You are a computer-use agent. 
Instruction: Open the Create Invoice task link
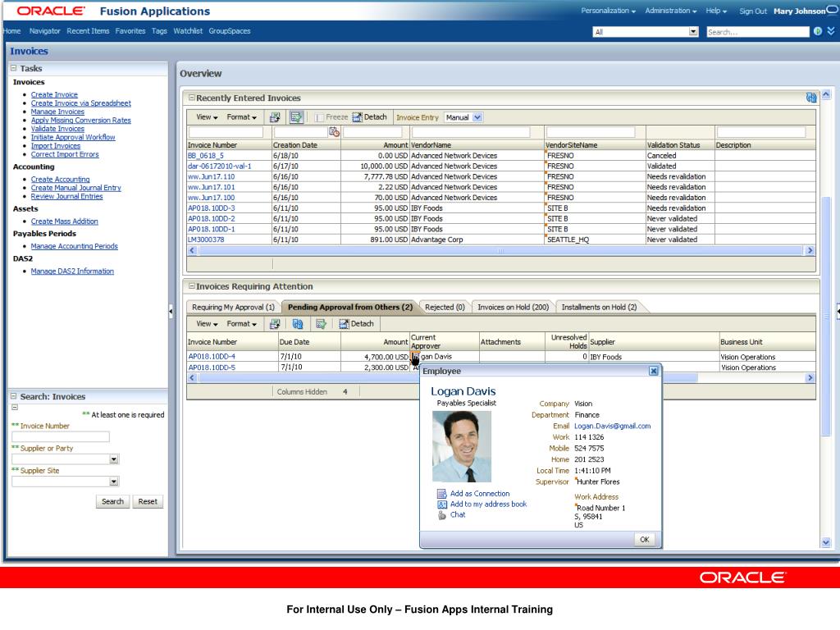coord(54,95)
